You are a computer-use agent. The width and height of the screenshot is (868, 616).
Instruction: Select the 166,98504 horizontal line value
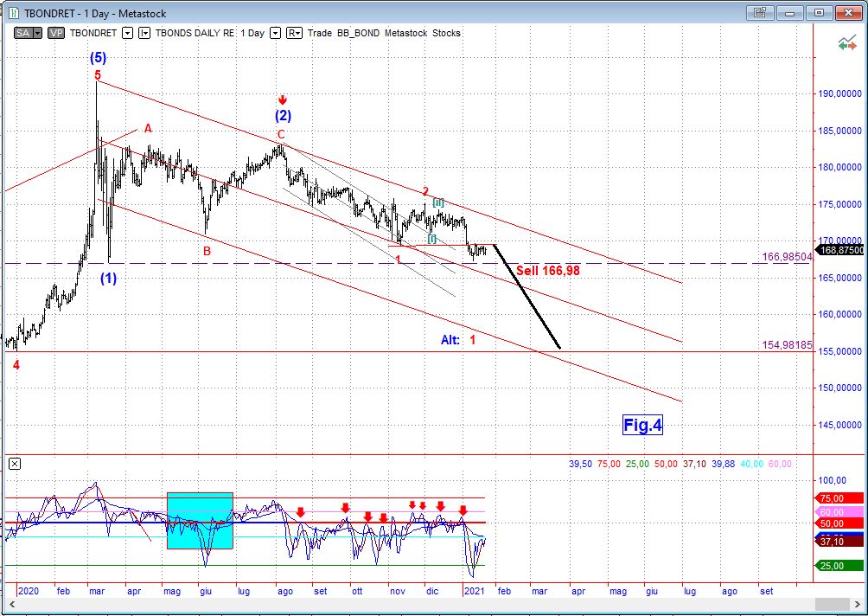(x=788, y=256)
